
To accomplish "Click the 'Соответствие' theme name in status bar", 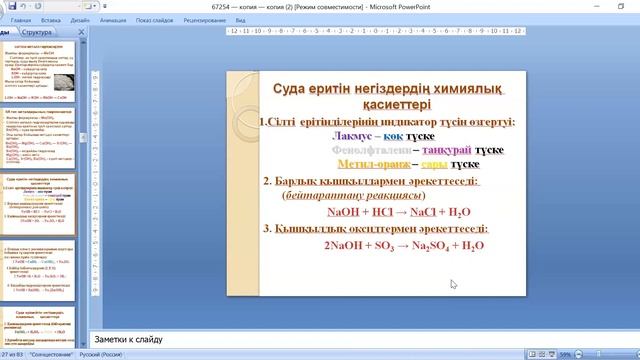I will [51, 355].
